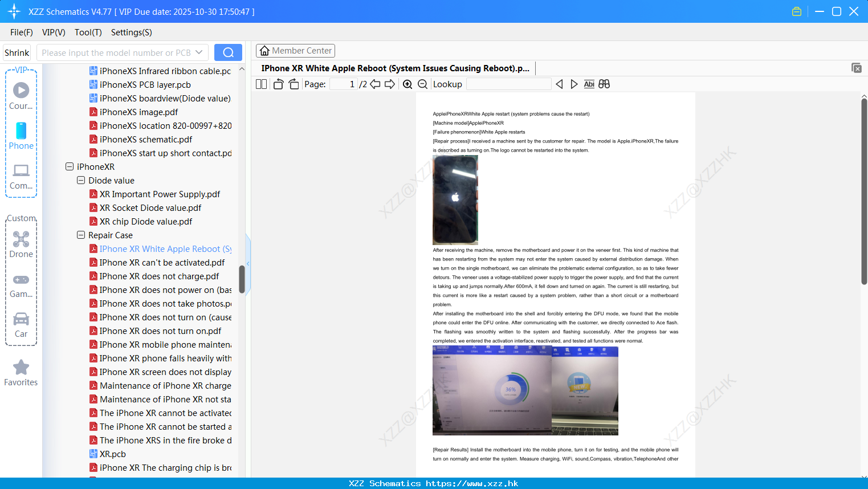The width and height of the screenshot is (868, 489).
Task: Open IPhone XR does not take photos file
Action: point(161,304)
